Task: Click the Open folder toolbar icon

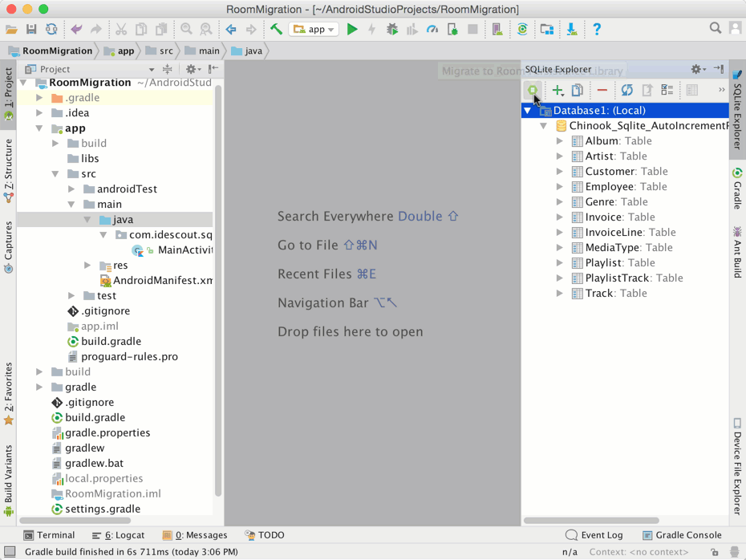Action: click(11, 30)
